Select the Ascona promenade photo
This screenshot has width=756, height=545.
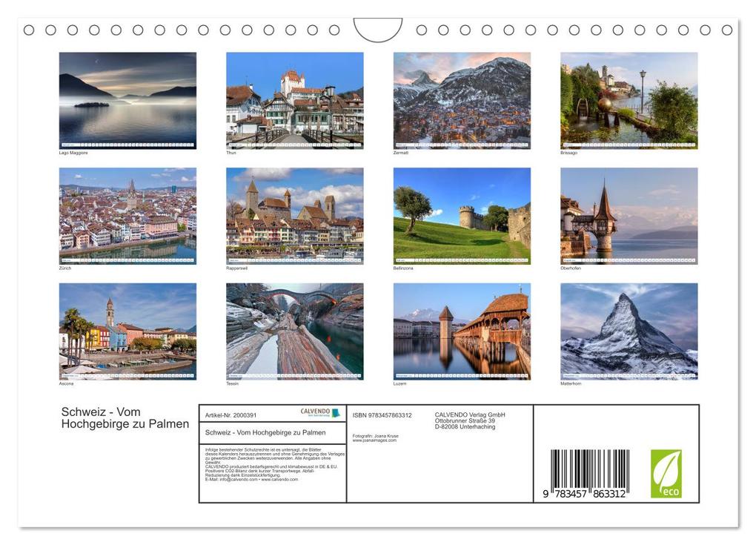(127, 331)
